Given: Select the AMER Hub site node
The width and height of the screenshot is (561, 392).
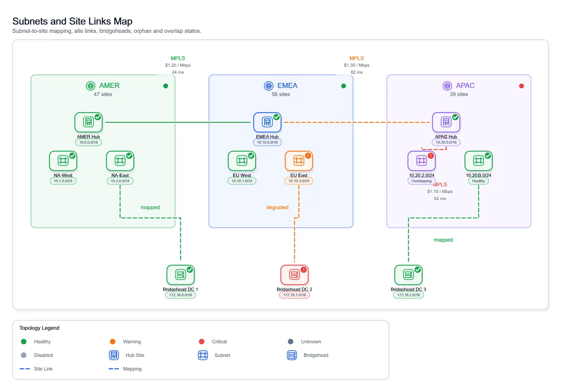Looking at the screenshot, I should pyautogui.click(x=89, y=122).
